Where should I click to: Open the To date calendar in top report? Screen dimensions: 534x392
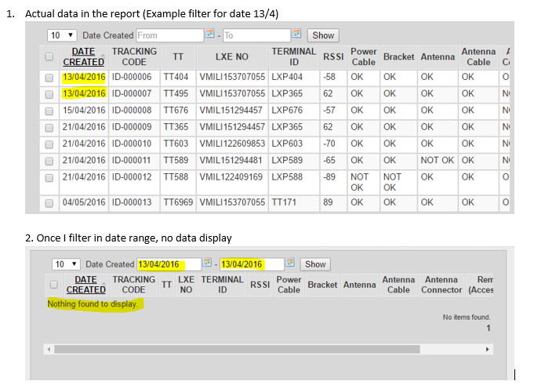(297, 35)
